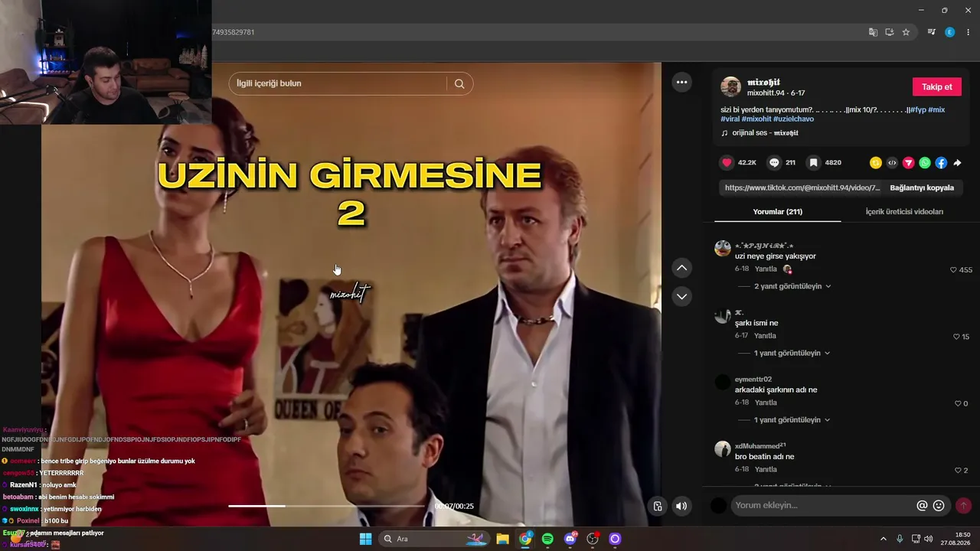Click Chrome's install app icon in the address bar
This screenshot has height=551, width=980.
point(890,32)
